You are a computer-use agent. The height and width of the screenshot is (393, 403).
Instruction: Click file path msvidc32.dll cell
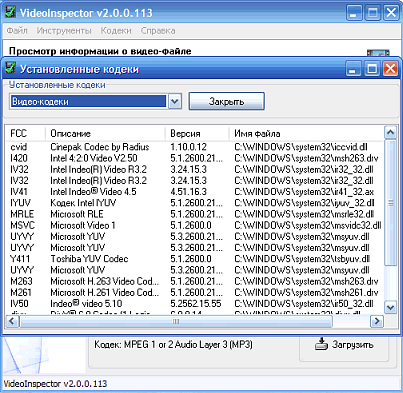pos(308,225)
